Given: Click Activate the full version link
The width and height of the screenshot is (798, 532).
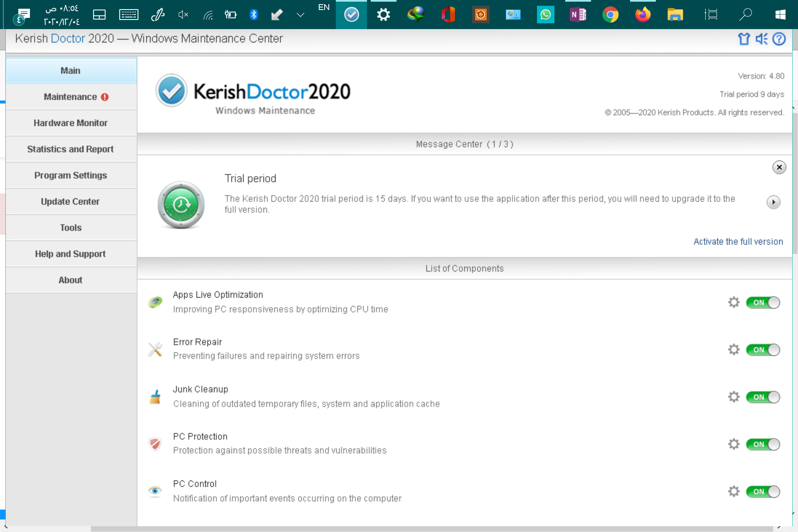Looking at the screenshot, I should 738,241.
